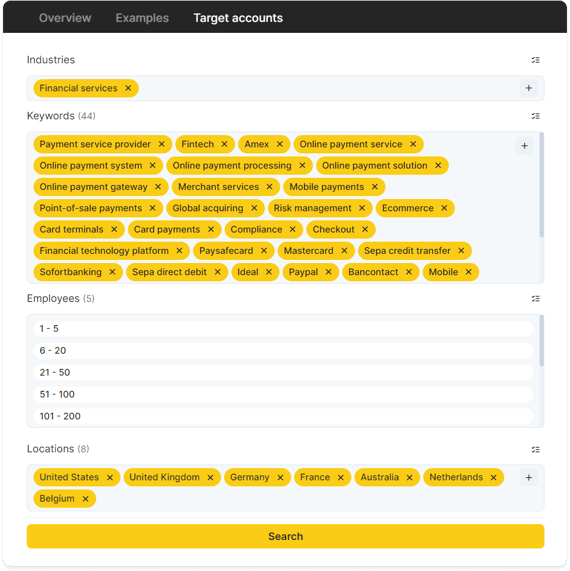
Task: Select the Target accounts tab
Action: [x=238, y=18]
